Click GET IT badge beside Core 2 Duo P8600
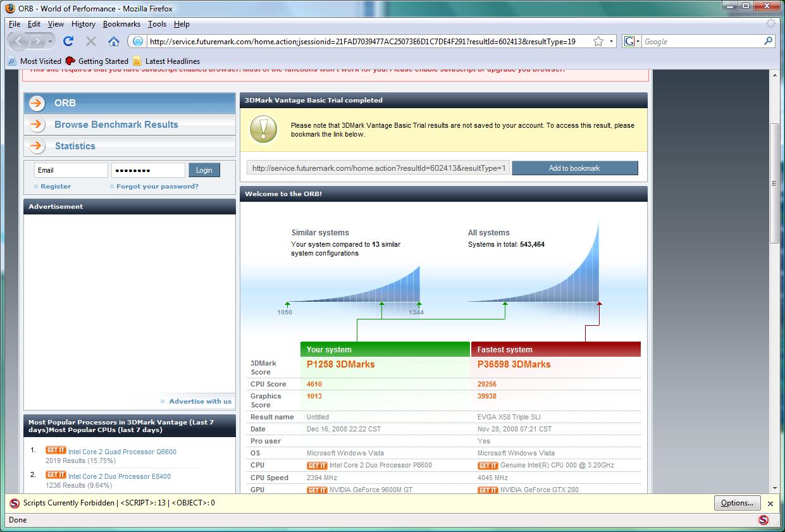This screenshot has width=785, height=532. [x=317, y=466]
